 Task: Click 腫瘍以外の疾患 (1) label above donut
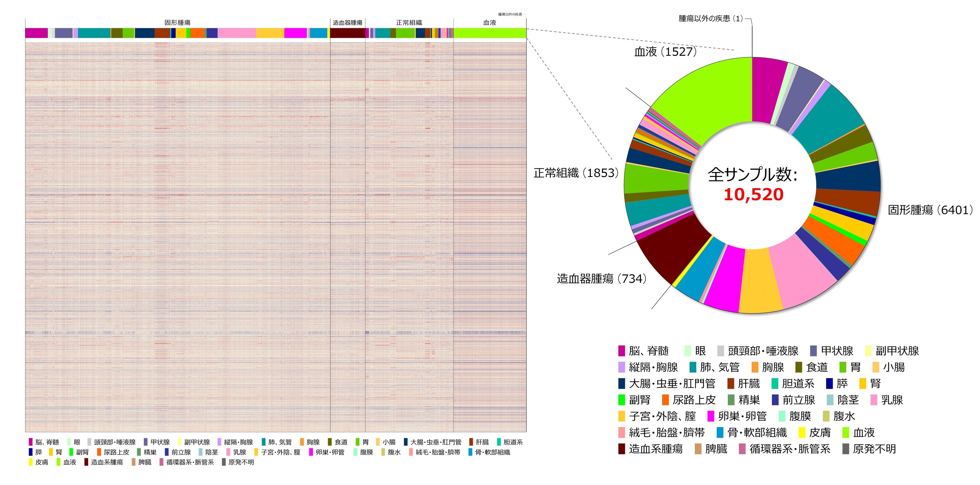[710, 19]
